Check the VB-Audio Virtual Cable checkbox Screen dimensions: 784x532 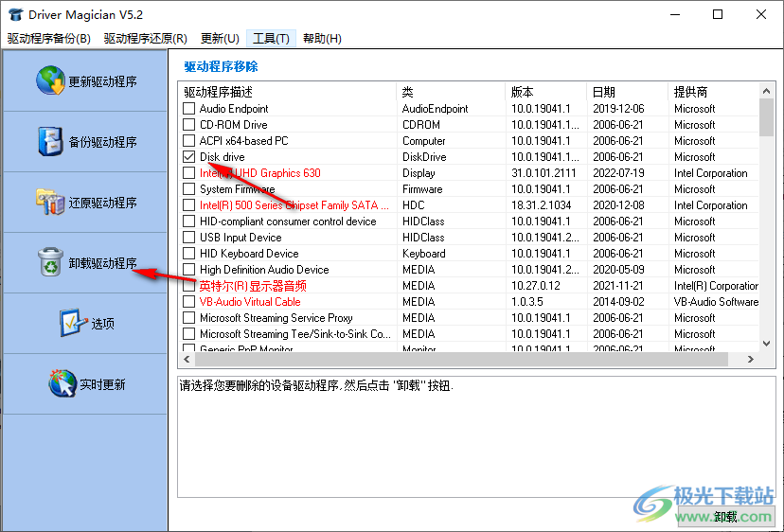click(189, 302)
